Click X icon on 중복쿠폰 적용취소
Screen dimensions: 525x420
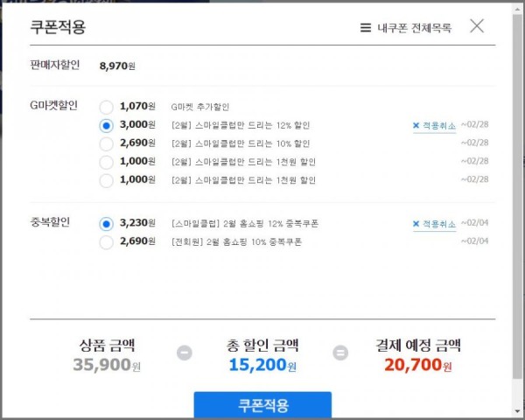click(416, 223)
